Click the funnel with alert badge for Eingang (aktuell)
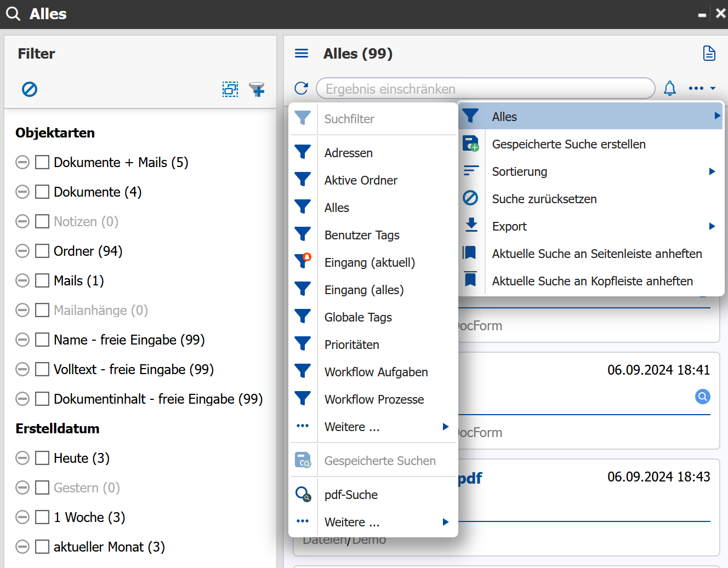 [x=303, y=261]
